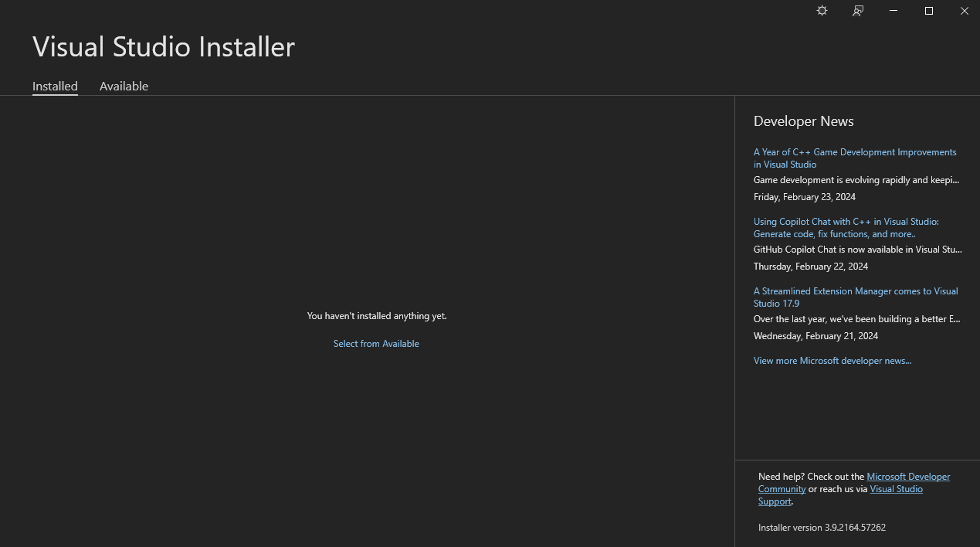The width and height of the screenshot is (980, 547).
Task: Click the Select from Available link
Action: (376, 344)
